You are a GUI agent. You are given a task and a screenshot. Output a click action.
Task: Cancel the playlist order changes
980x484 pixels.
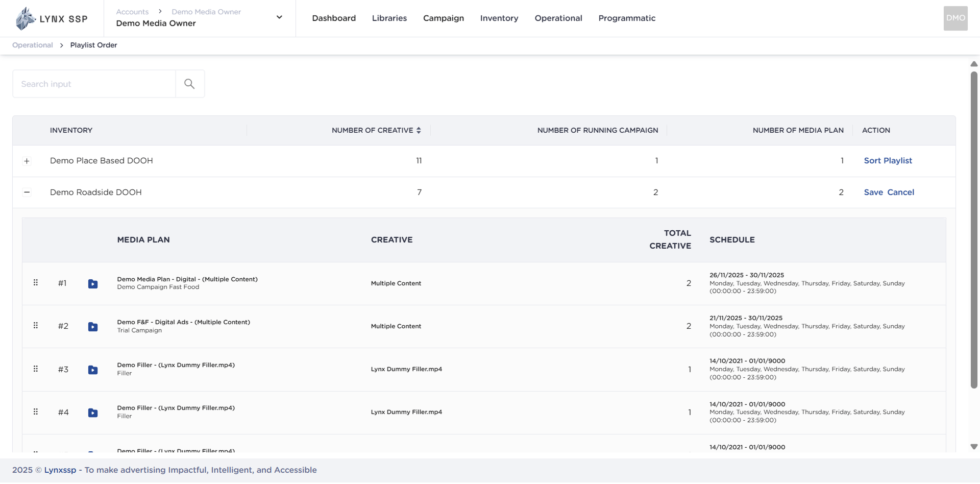point(901,192)
